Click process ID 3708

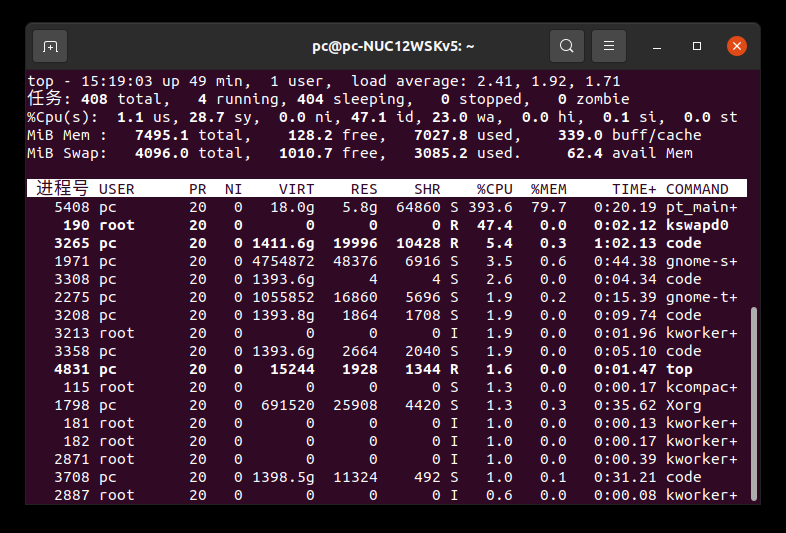72,477
